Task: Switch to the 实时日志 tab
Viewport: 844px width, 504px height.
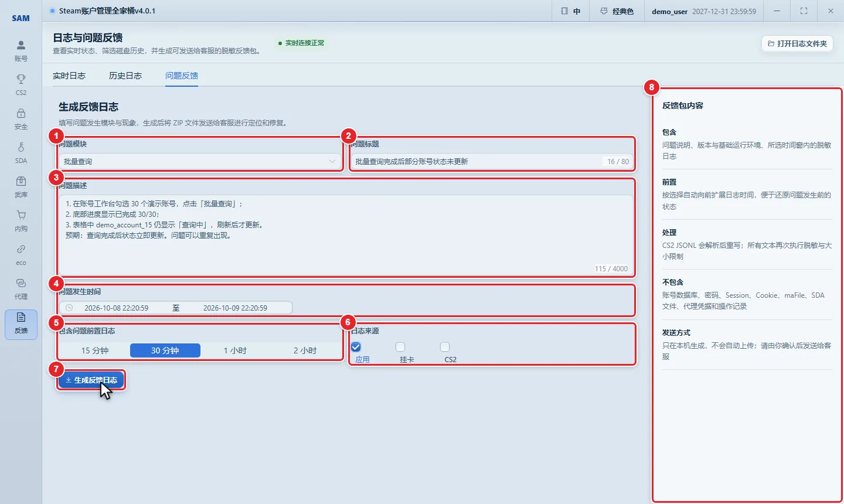Action: click(x=69, y=76)
